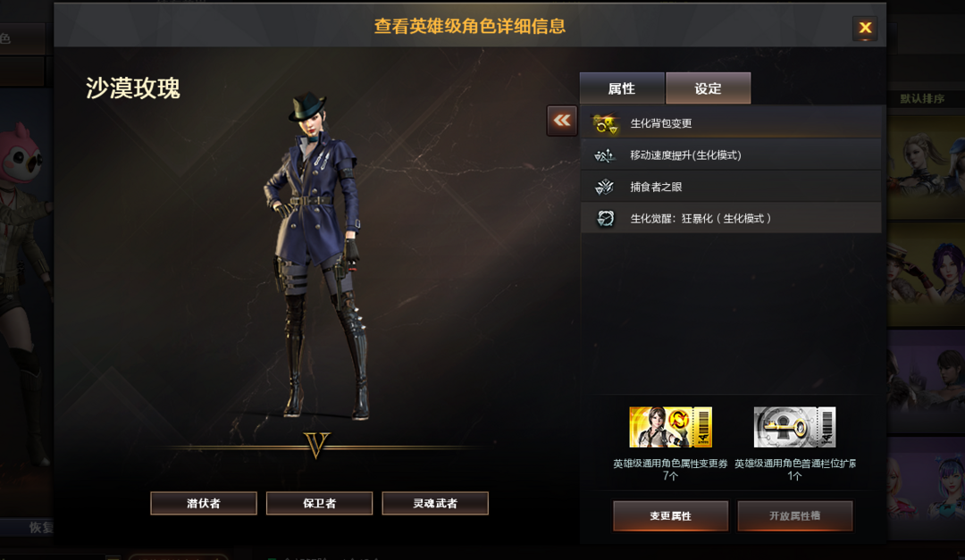Switch to the 属性 tab
This screenshot has width=965, height=560.
622,88
